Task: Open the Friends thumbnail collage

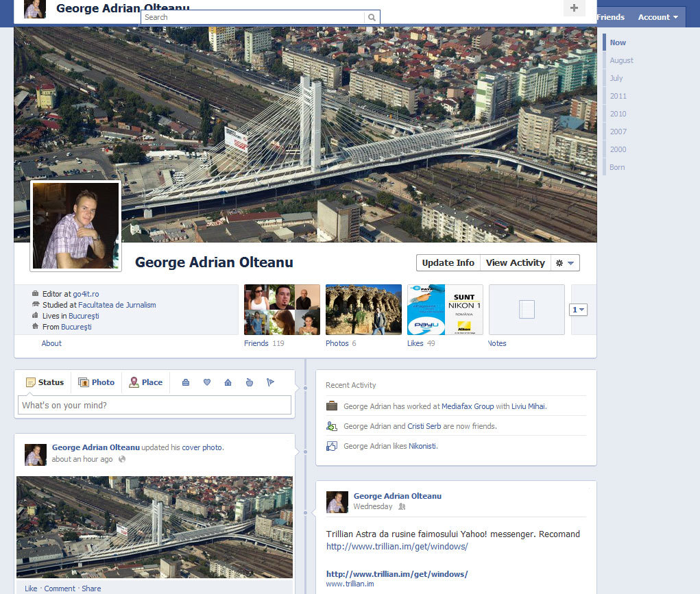Action: point(282,310)
